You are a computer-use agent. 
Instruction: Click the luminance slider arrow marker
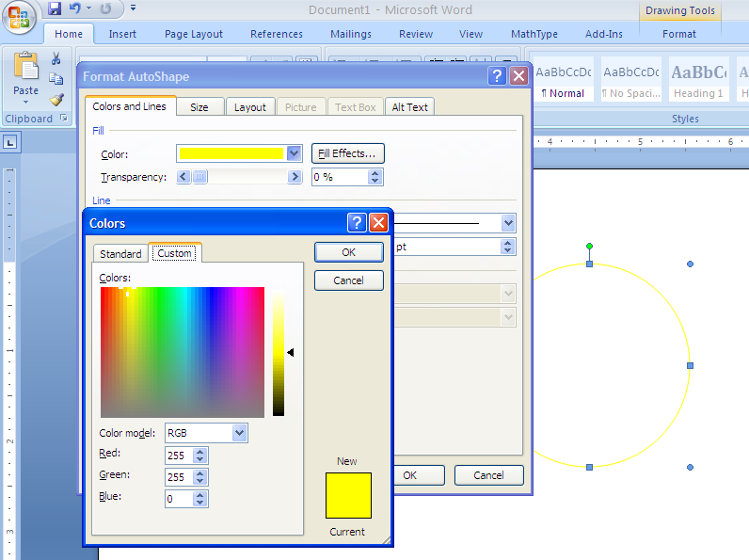[x=290, y=352]
